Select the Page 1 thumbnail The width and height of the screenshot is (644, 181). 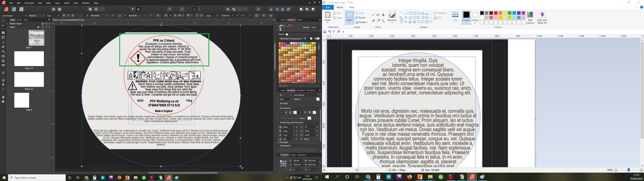point(37,38)
